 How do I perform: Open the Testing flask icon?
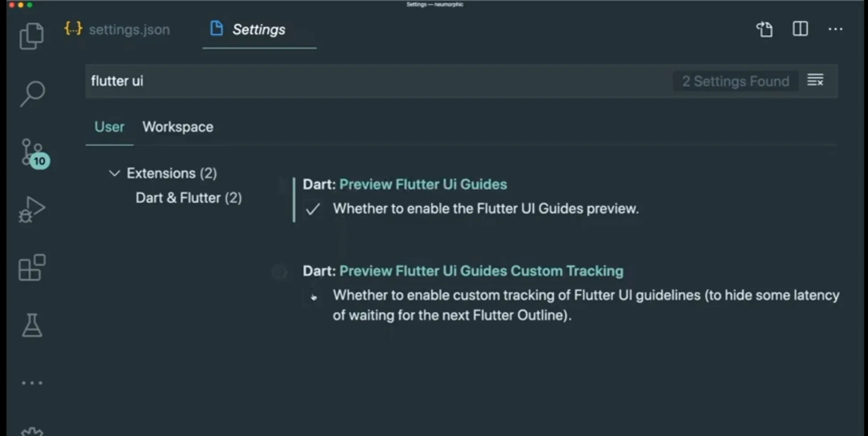(x=32, y=325)
